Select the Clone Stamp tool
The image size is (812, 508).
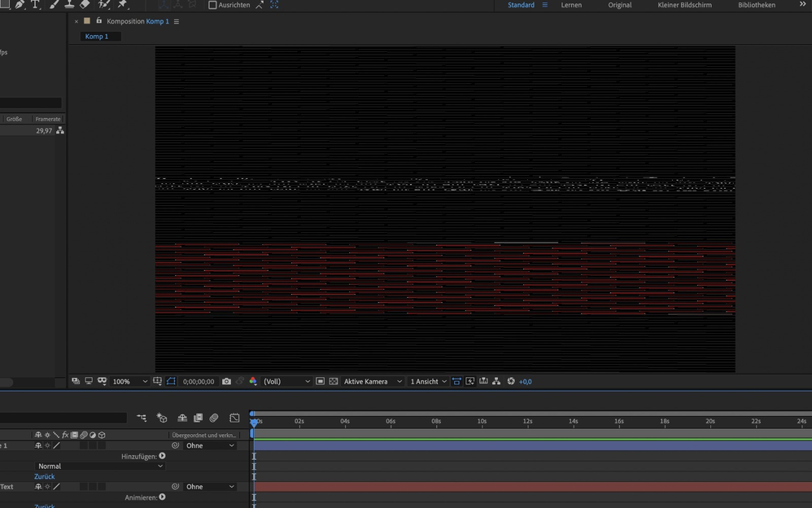pyautogui.click(x=69, y=5)
